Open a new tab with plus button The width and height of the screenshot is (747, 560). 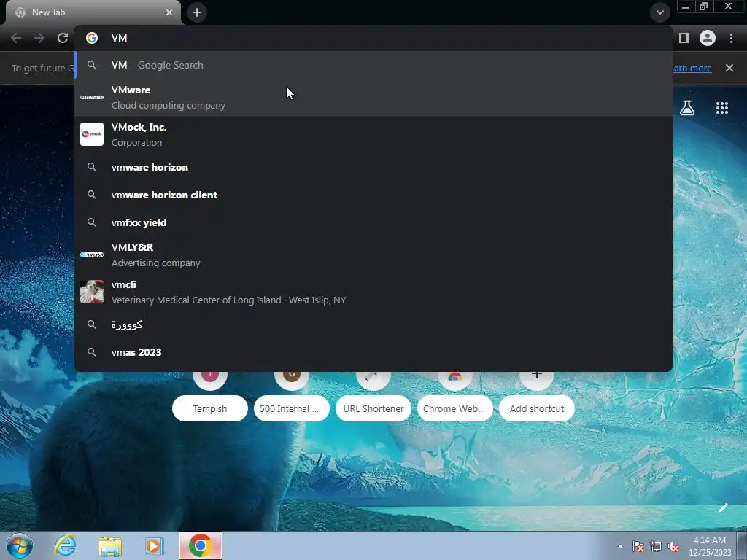[197, 12]
